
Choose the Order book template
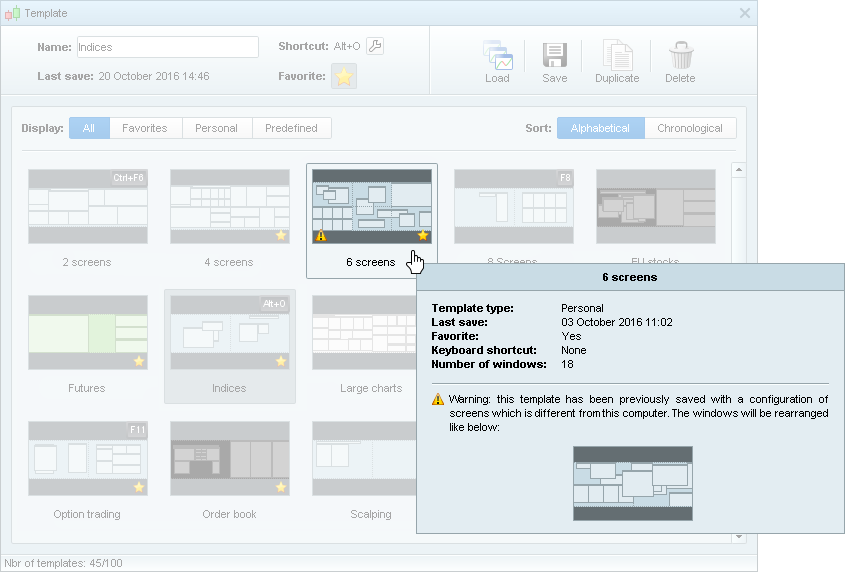tap(229, 459)
